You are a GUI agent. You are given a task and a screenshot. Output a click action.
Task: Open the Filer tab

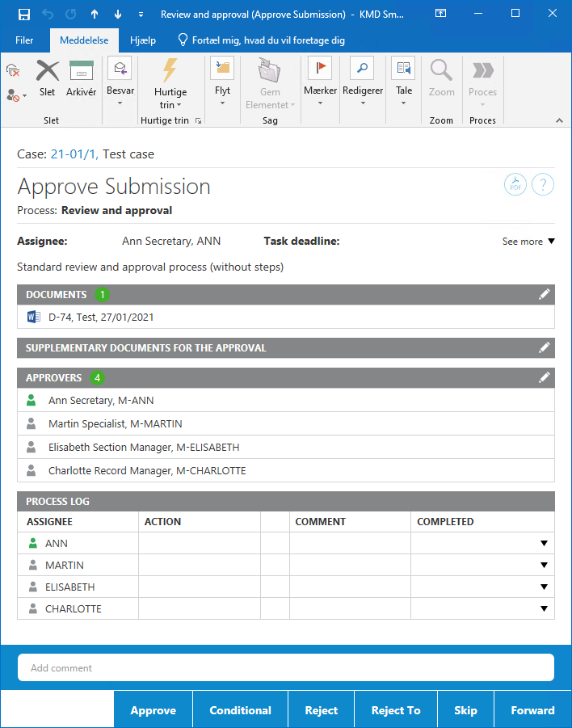24,40
